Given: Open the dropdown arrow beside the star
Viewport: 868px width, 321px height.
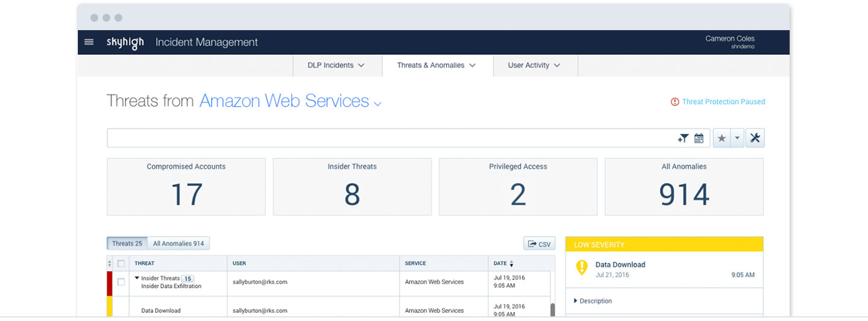Looking at the screenshot, I should click(x=737, y=139).
